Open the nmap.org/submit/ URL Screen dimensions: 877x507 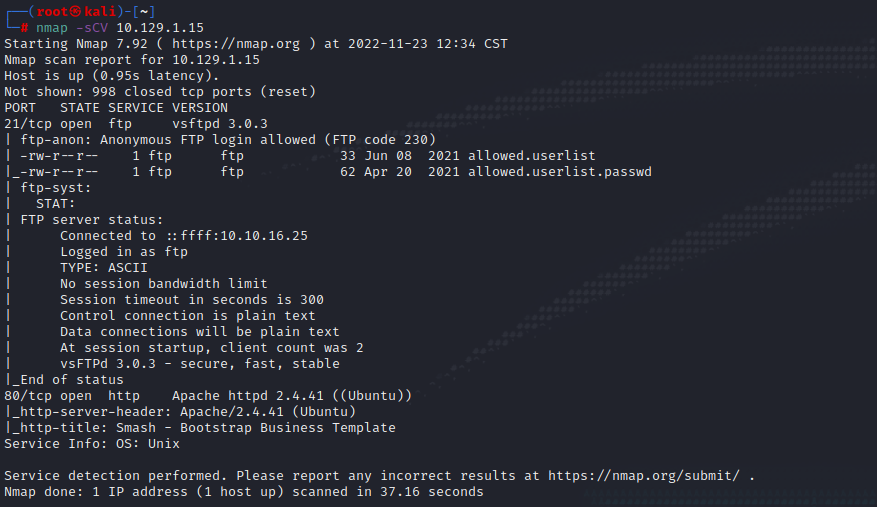point(647,475)
